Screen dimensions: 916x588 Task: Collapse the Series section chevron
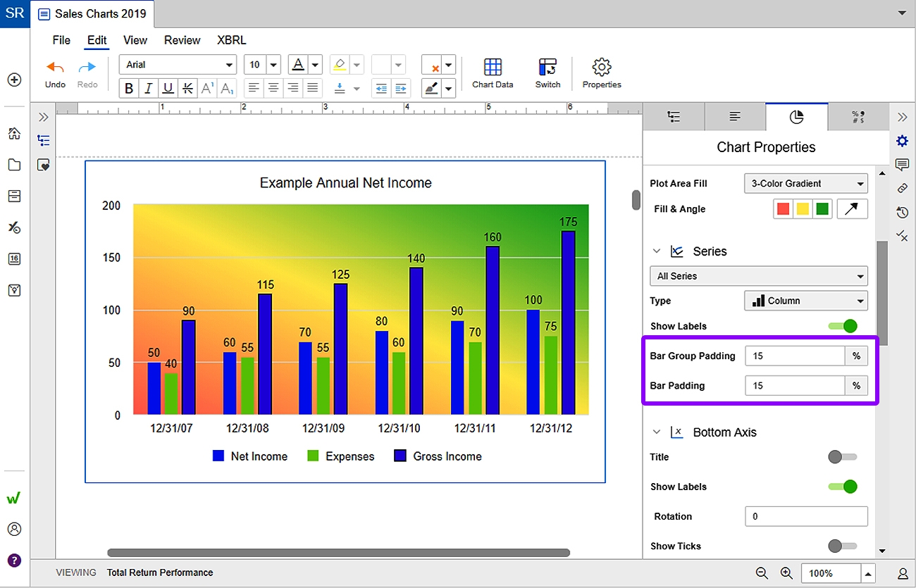pos(657,251)
